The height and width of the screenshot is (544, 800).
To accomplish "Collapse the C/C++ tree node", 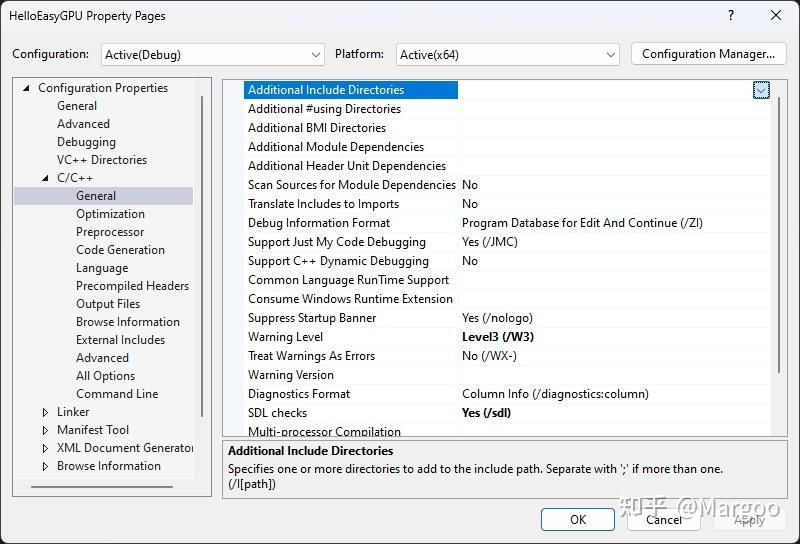I will click(45, 178).
